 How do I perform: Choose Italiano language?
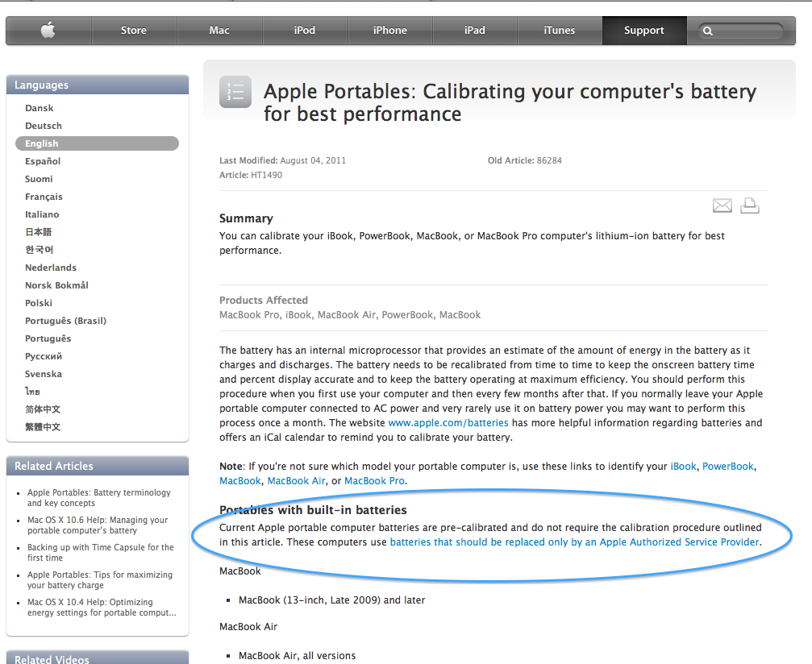(x=42, y=214)
